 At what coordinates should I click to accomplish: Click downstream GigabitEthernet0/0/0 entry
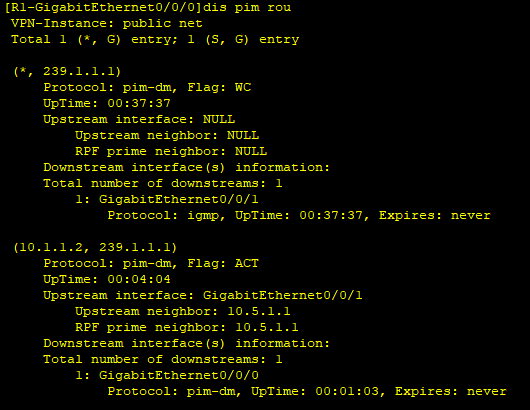click(167, 375)
